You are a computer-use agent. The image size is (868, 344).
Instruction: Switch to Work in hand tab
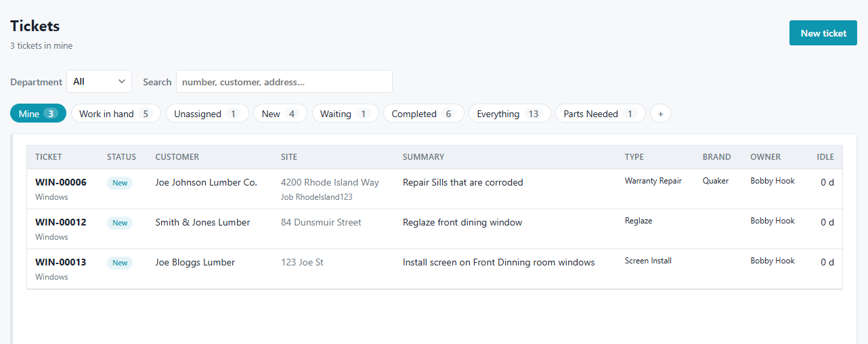click(x=116, y=114)
